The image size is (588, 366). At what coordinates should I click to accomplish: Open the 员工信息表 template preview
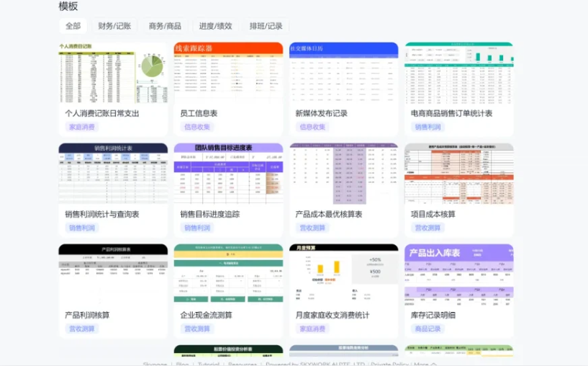(x=228, y=73)
